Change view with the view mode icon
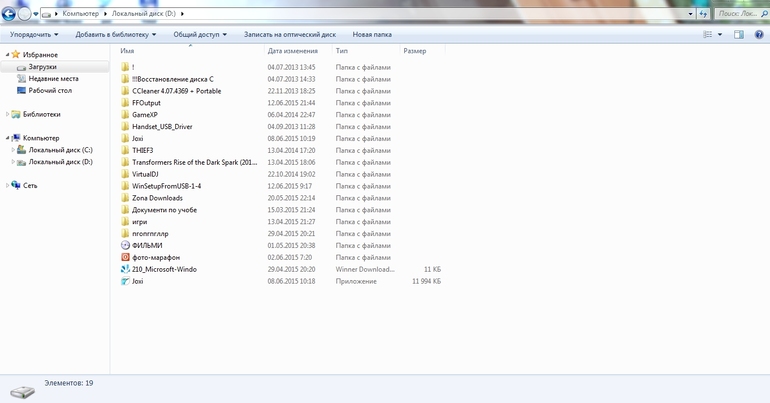Image resolution: width=770 pixels, height=403 pixels. tap(708, 34)
